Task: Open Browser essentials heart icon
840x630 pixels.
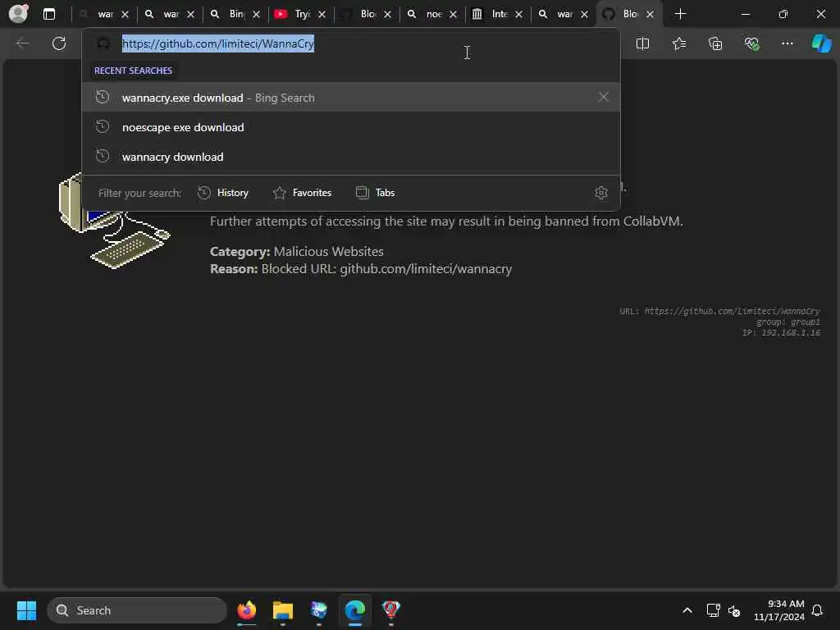Action: [751, 43]
